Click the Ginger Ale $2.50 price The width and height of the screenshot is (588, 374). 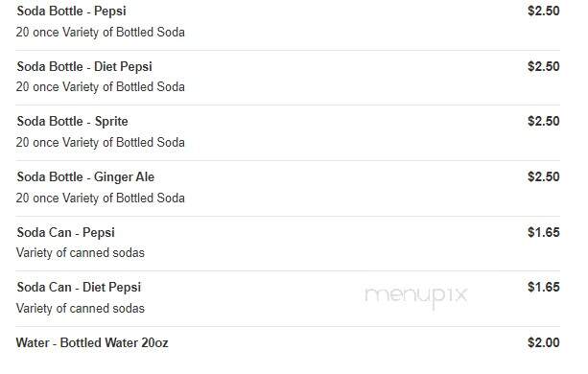[x=543, y=176]
